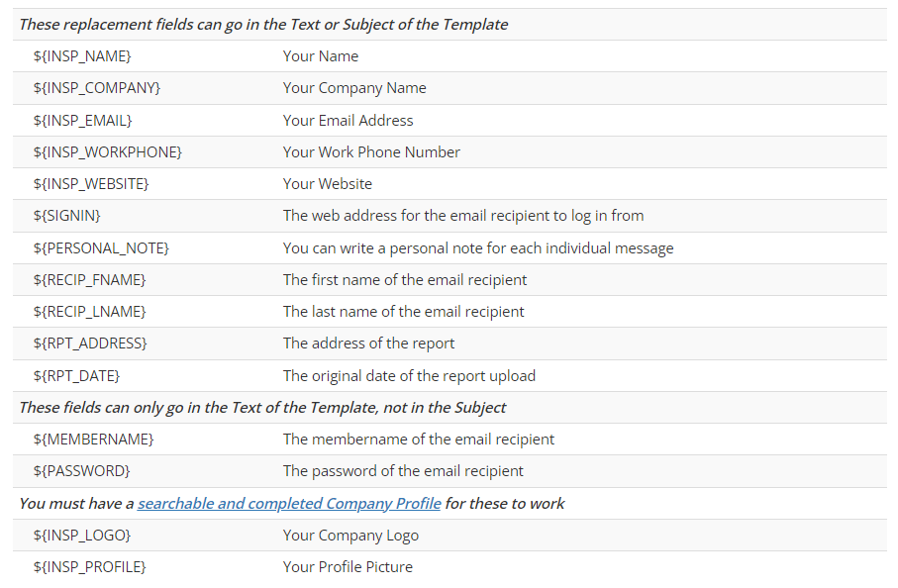Click the ${RECIP_FNAME} field code
This screenshot has width=898, height=588.
coord(90,279)
